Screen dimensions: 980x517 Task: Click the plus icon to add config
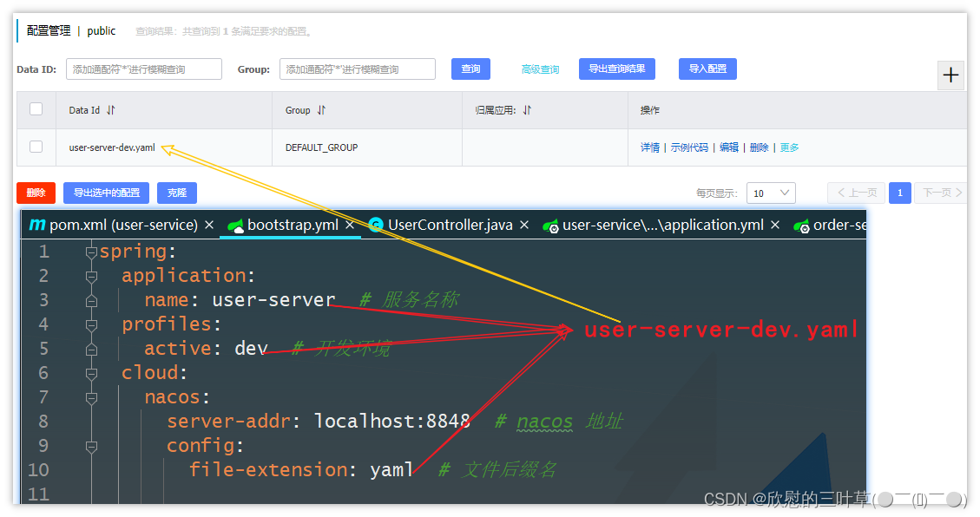point(950,75)
